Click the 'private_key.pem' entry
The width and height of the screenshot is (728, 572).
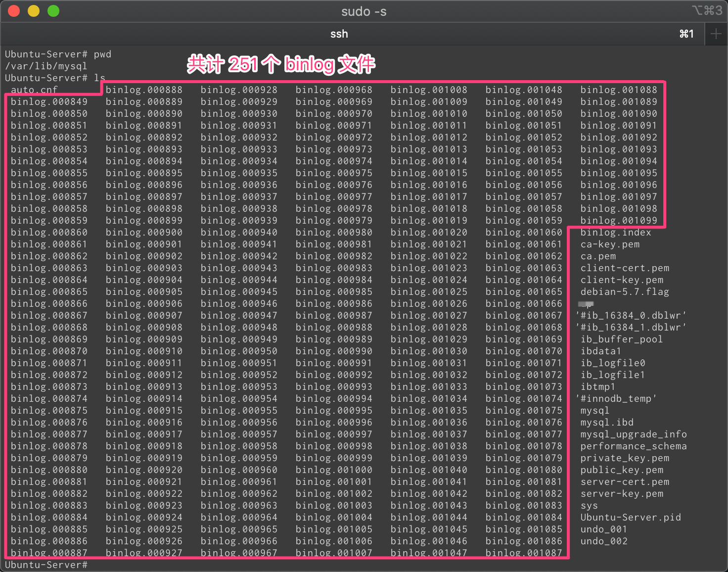[x=625, y=458]
